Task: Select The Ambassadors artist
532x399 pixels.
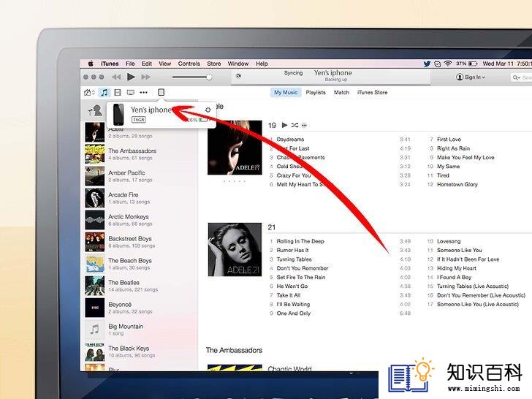Action: [x=140, y=154]
